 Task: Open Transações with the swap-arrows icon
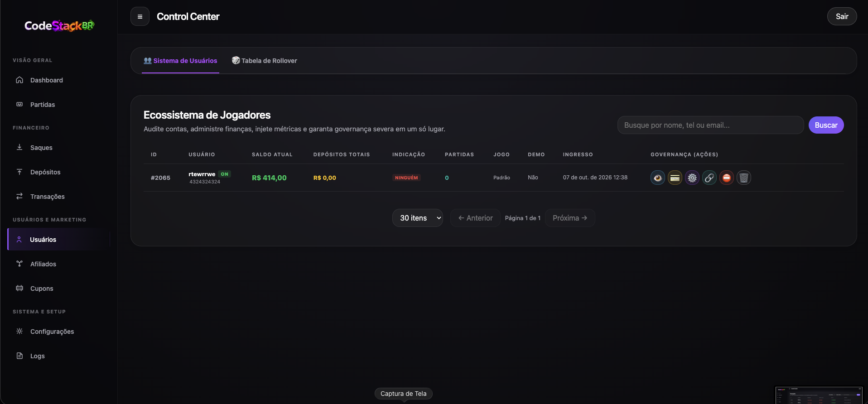pyautogui.click(x=19, y=196)
